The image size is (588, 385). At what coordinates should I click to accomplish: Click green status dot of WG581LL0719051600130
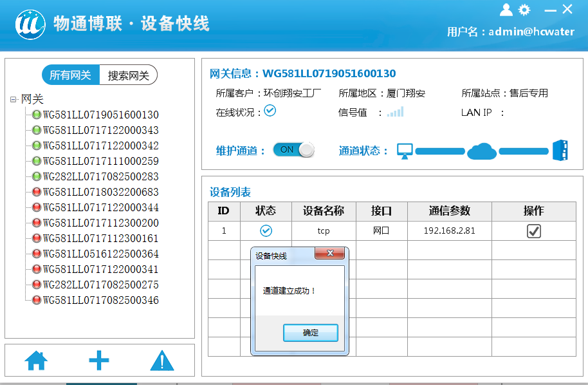coord(37,115)
